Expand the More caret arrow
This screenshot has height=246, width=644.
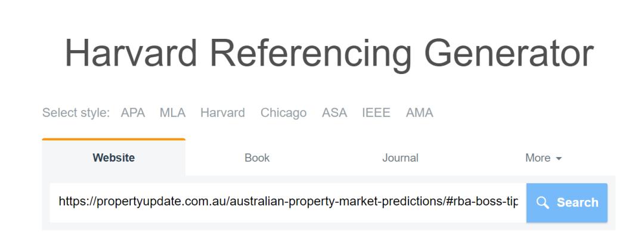click(x=559, y=159)
